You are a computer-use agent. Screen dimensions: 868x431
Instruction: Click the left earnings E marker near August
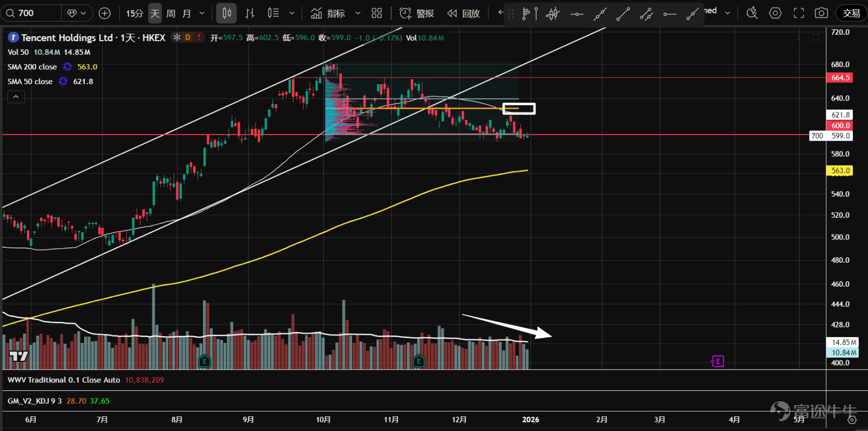(205, 361)
